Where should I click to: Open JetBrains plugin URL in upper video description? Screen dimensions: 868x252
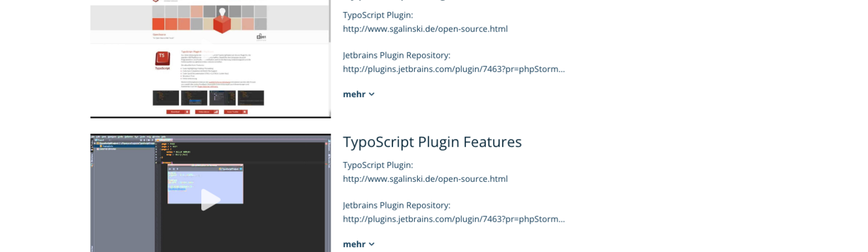click(453, 69)
